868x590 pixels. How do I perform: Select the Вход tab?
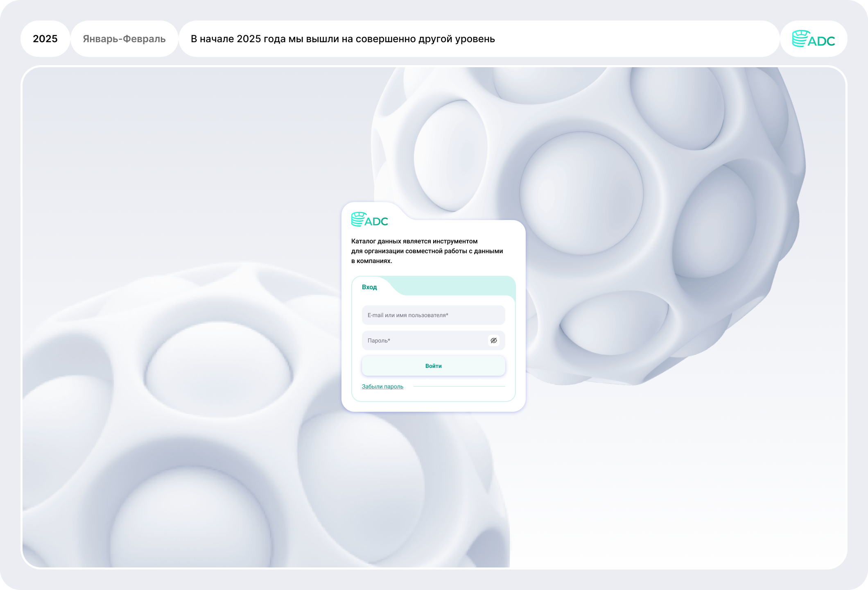click(x=369, y=287)
